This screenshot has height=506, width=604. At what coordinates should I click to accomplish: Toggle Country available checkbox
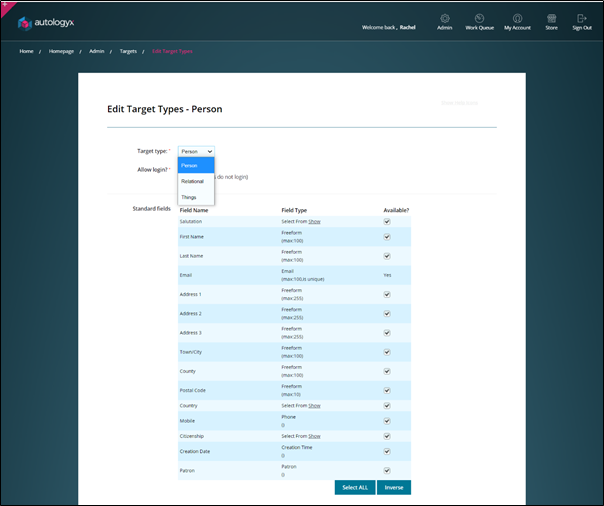[387, 406]
